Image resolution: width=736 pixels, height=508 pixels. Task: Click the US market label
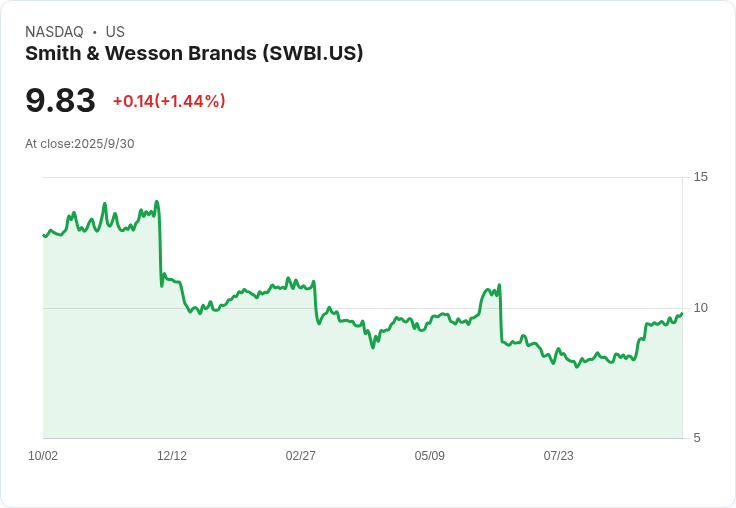coord(115,32)
